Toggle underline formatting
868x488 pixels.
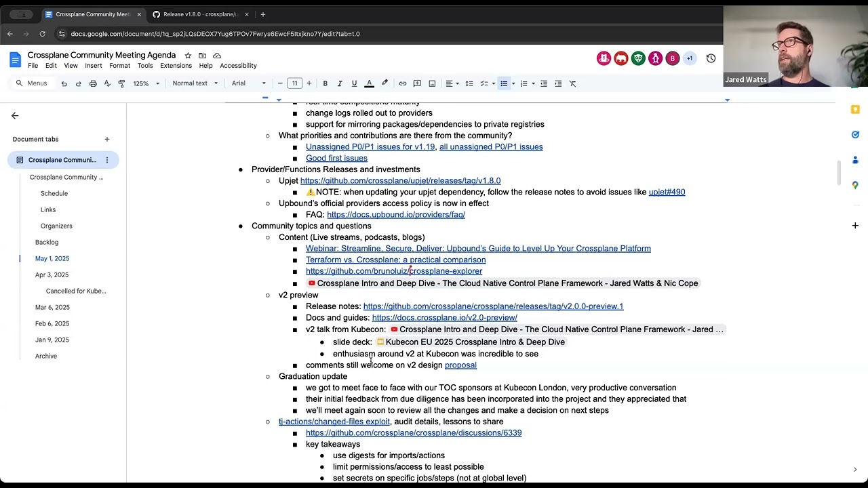point(354,83)
